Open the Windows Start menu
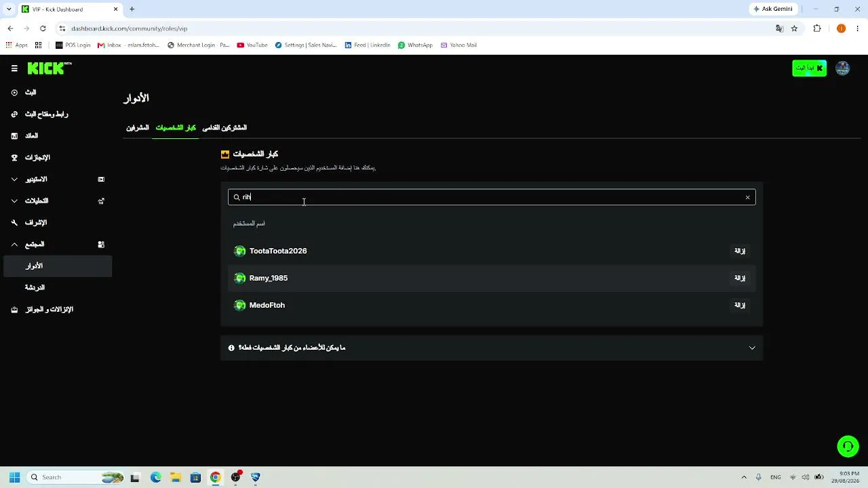This screenshot has width=868, height=488. click(x=14, y=477)
